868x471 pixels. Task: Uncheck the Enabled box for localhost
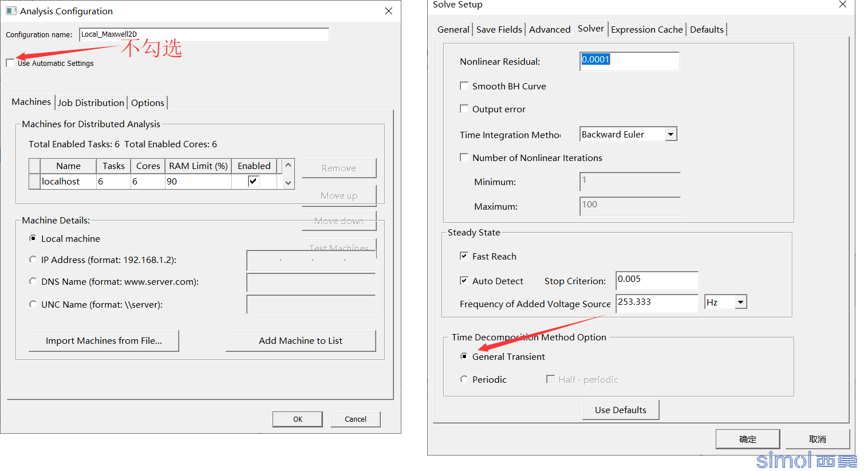click(x=254, y=181)
